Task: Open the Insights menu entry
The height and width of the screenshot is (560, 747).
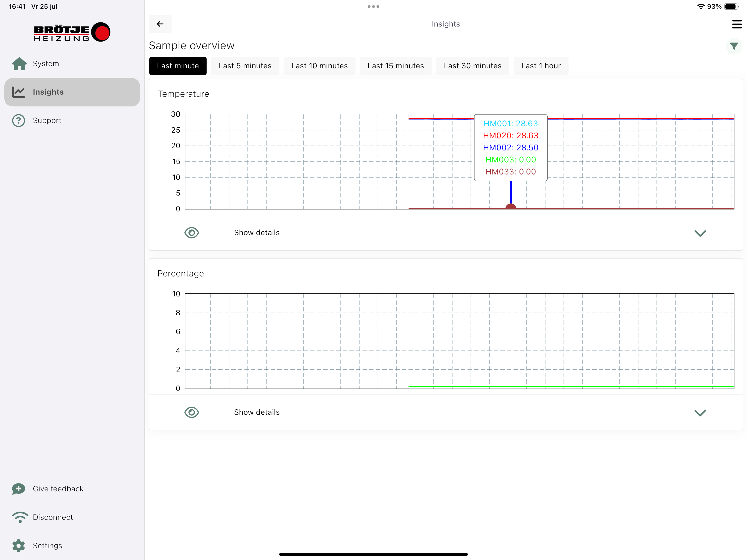Action: pos(72,92)
